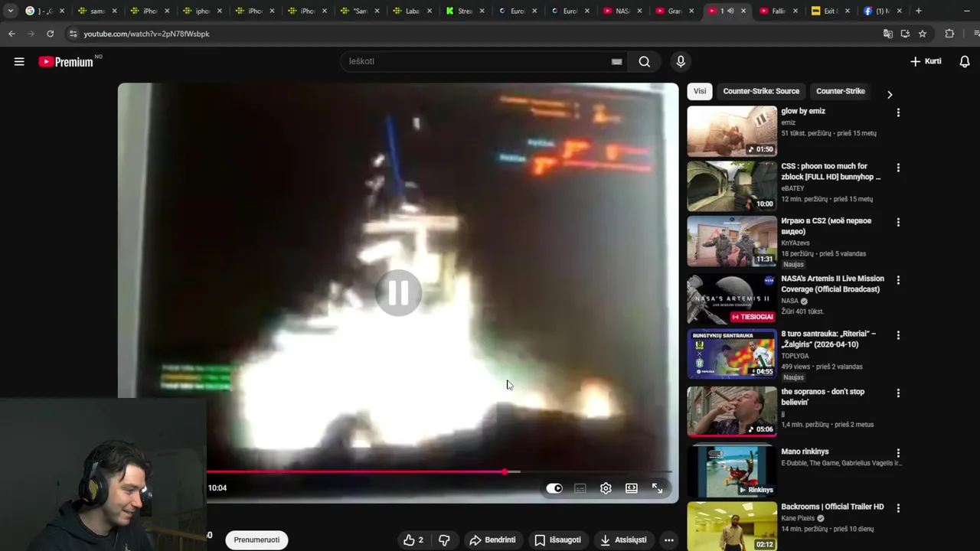This screenshot has height=551, width=980.
Task: Start voice search with microphone icon
Action: [681, 62]
